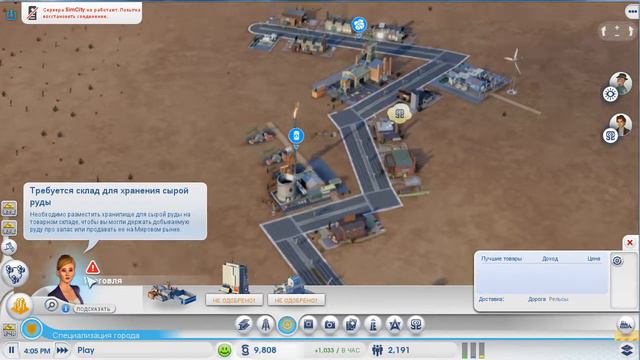This screenshot has height=360, width=640.
Task: Click the top road tool icon on left sidebar
Action: 9,209
